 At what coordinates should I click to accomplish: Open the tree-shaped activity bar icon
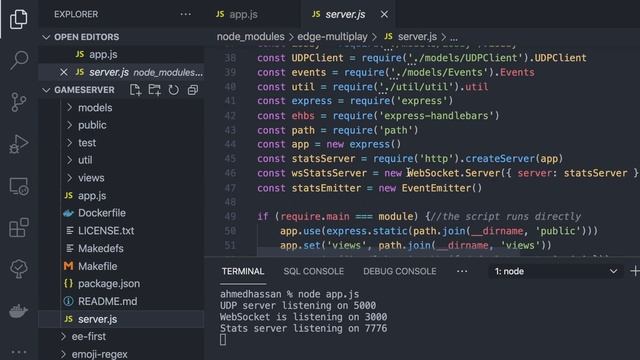[19, 269]
